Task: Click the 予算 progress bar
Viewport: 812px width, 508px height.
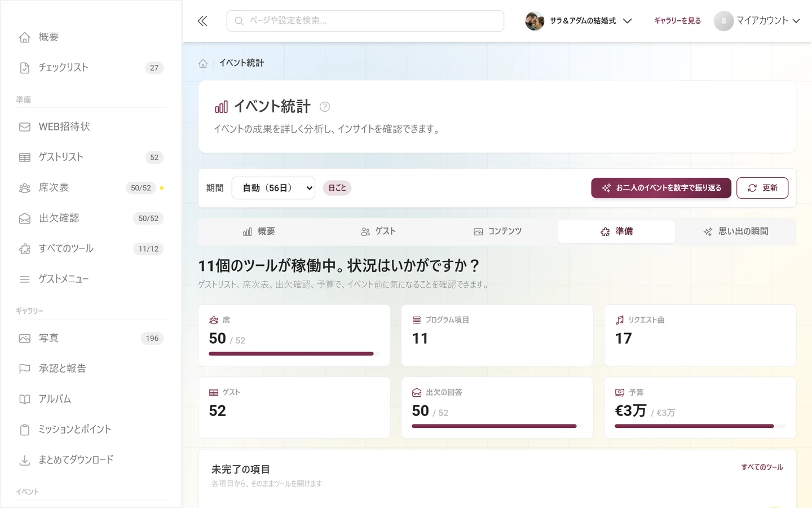Action: (700, 426)
